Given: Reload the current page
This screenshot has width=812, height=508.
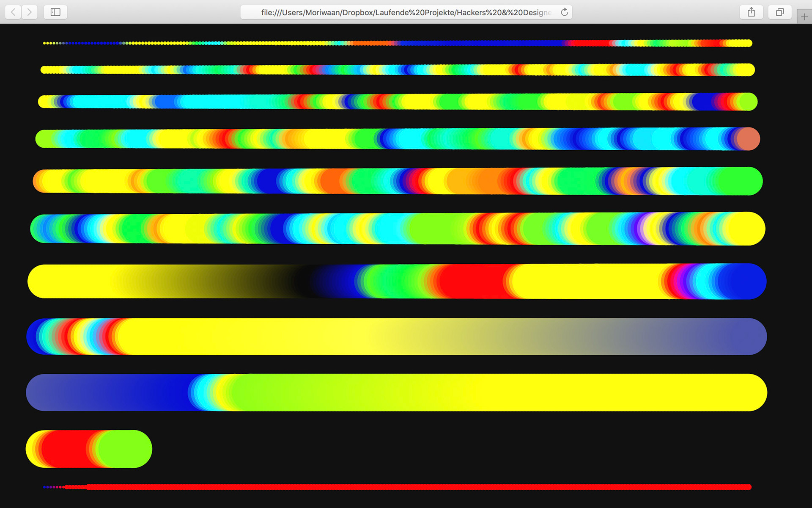Looking at the screenshot, I should click(564, 12).
